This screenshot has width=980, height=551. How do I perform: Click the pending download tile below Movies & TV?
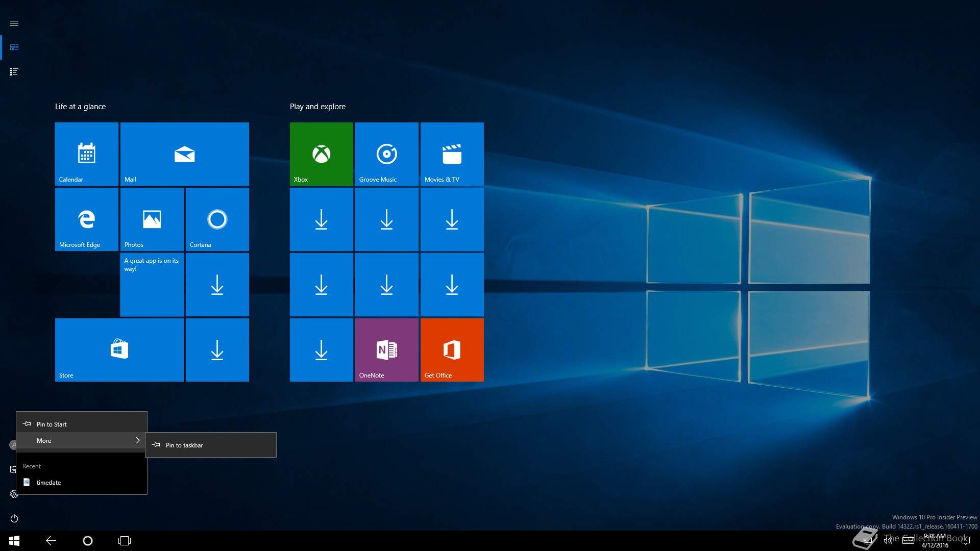pos(452,219)
